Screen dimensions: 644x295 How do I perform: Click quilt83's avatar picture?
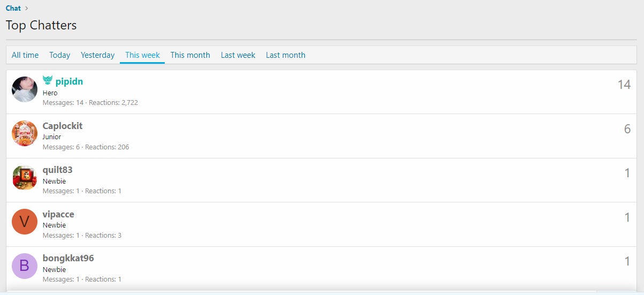point(25,178)
